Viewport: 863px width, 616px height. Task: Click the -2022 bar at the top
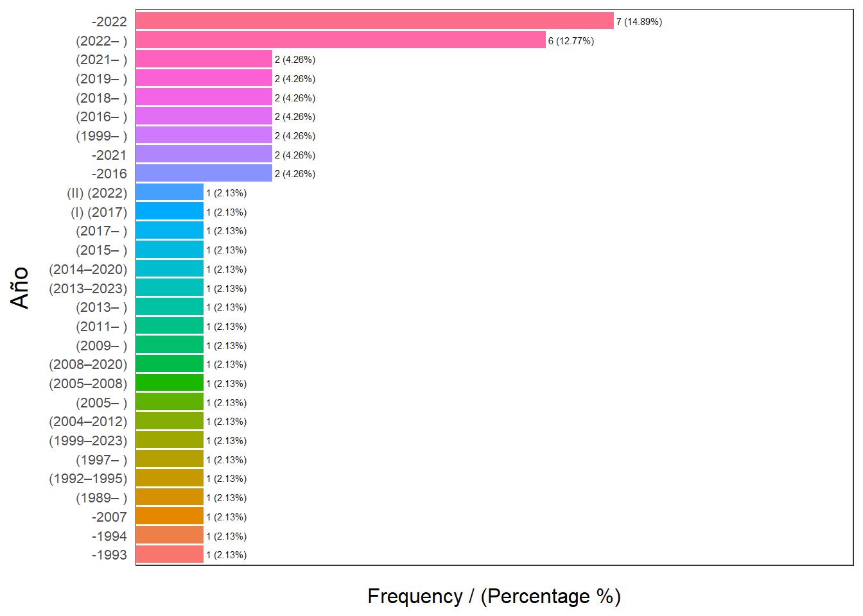click(x=374, y=21)
